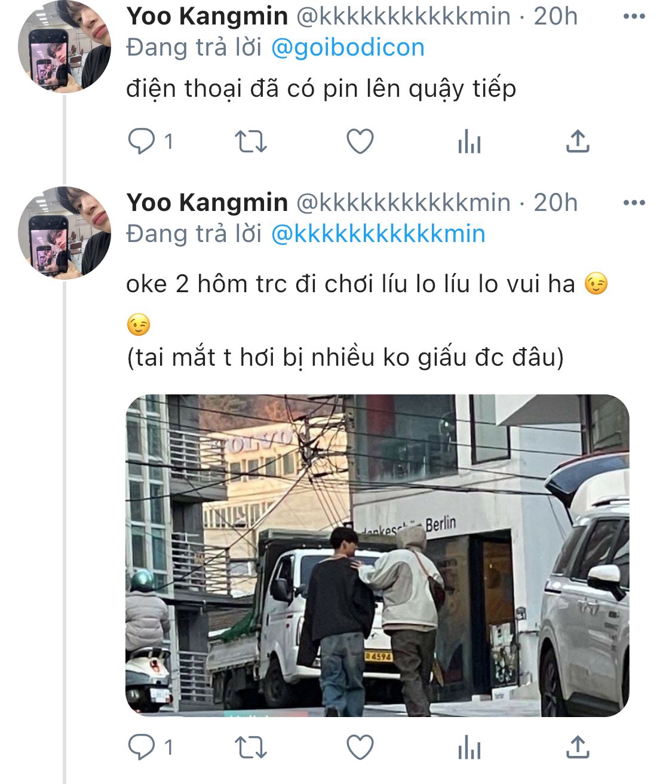Open Yoo Kangmin avatar on first tweet

click(65, 47)
